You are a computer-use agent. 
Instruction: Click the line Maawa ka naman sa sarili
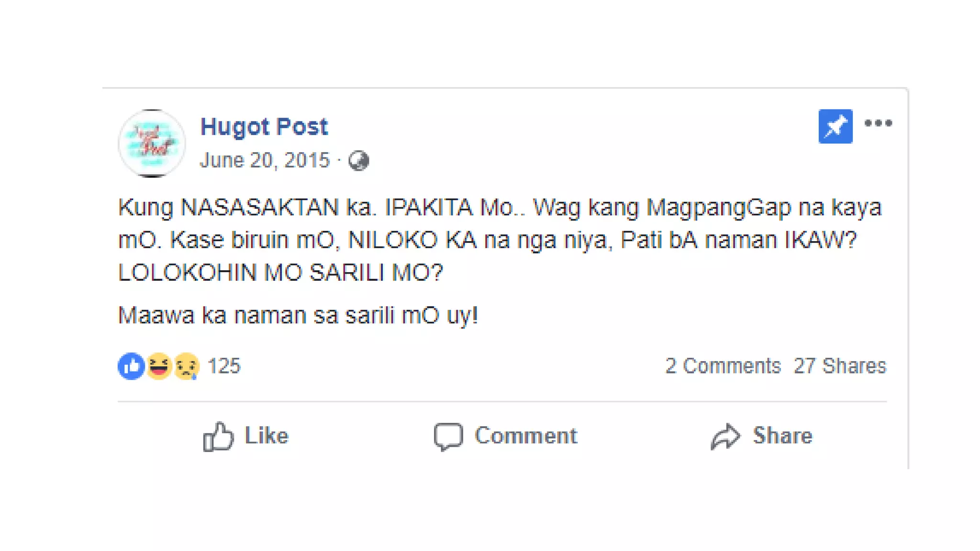(298, 316)
